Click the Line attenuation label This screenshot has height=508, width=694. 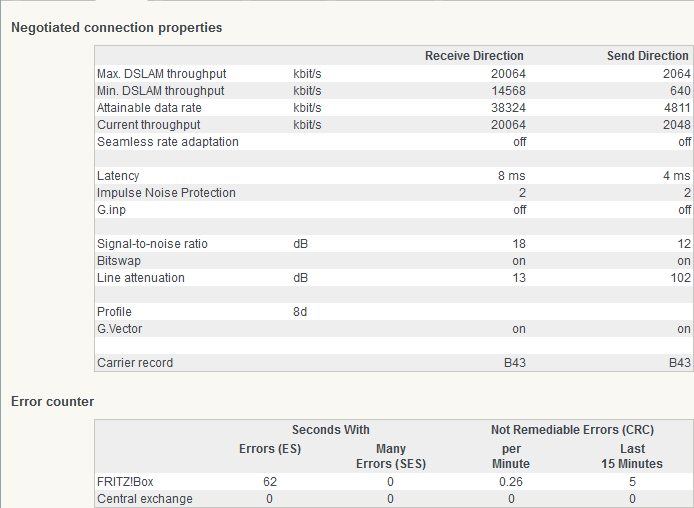point(140,278)
